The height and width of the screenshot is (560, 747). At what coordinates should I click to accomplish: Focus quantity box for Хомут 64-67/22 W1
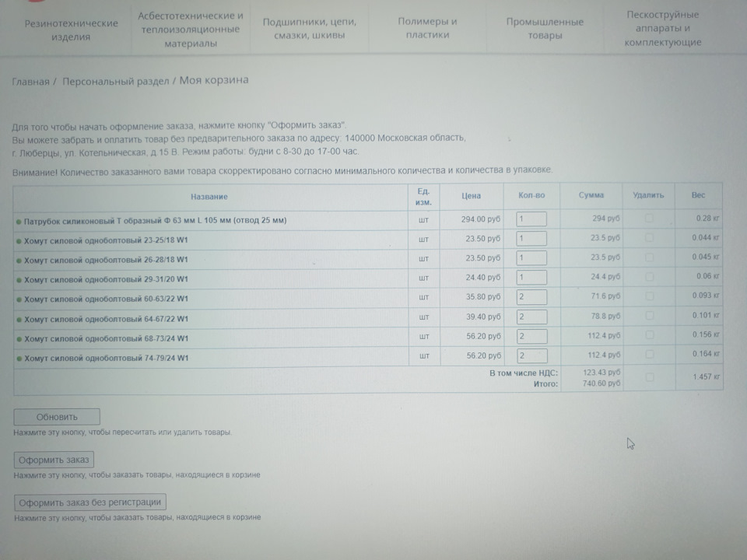click(531, 317)
